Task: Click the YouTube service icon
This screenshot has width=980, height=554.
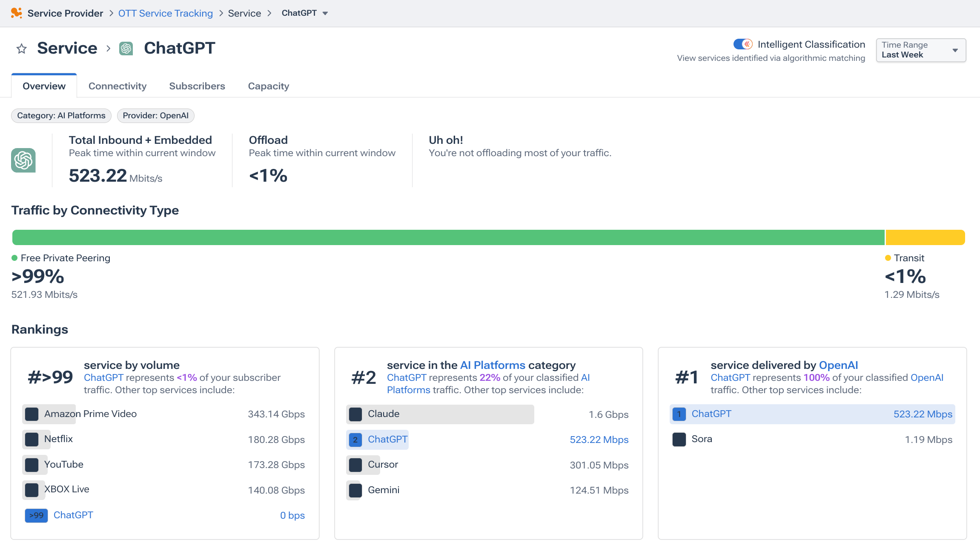Action: [32, 465]
